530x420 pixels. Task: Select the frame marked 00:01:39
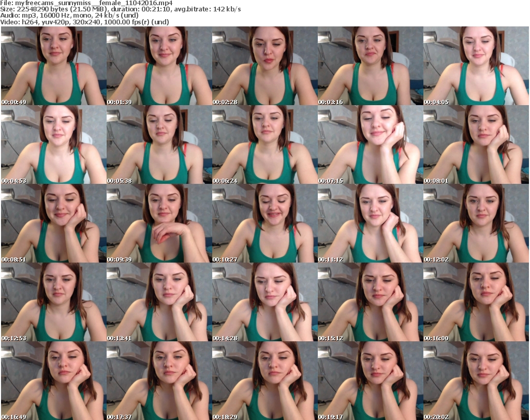coord(159,66)
